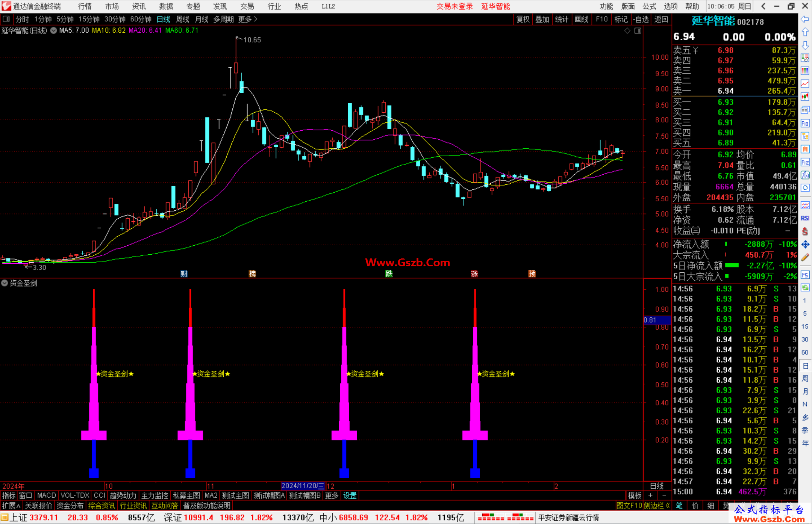Switch period to 15 in right sidebar

click(804, 326)
